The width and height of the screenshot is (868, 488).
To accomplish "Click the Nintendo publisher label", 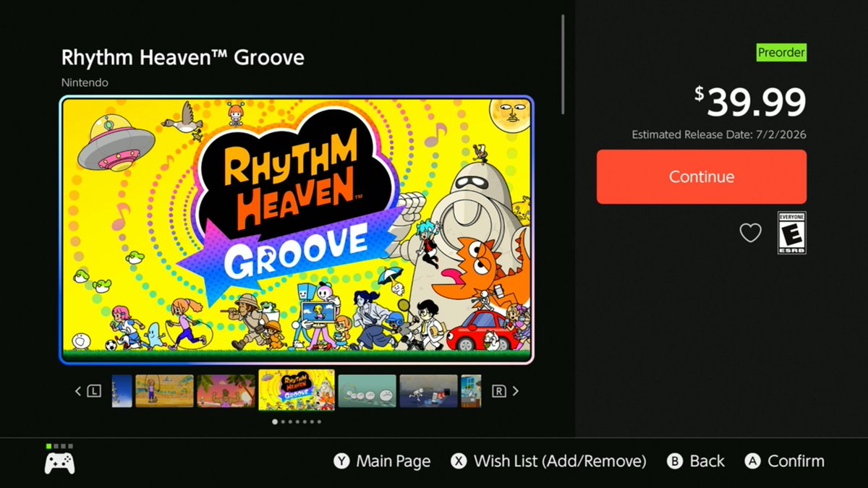I will pos(85,82).
